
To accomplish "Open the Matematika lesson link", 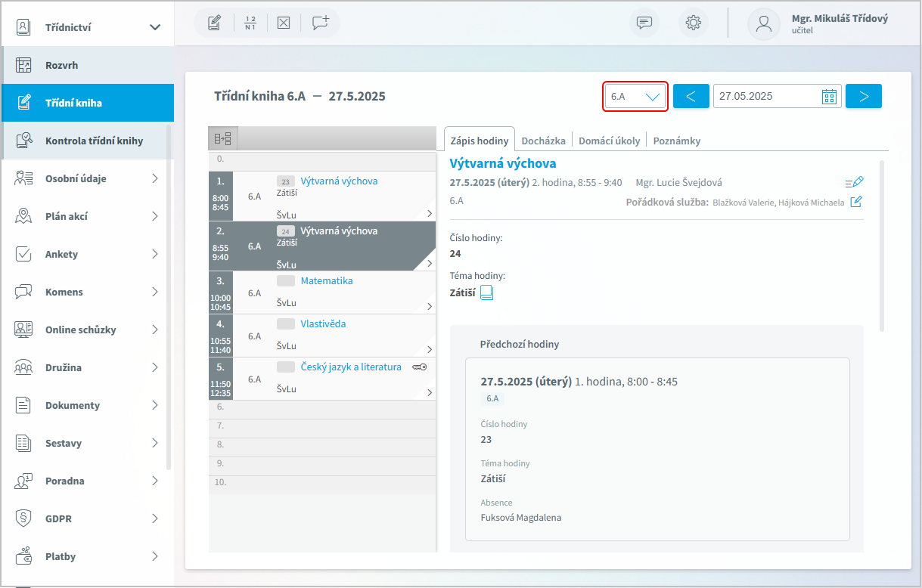I will [326, 280].
